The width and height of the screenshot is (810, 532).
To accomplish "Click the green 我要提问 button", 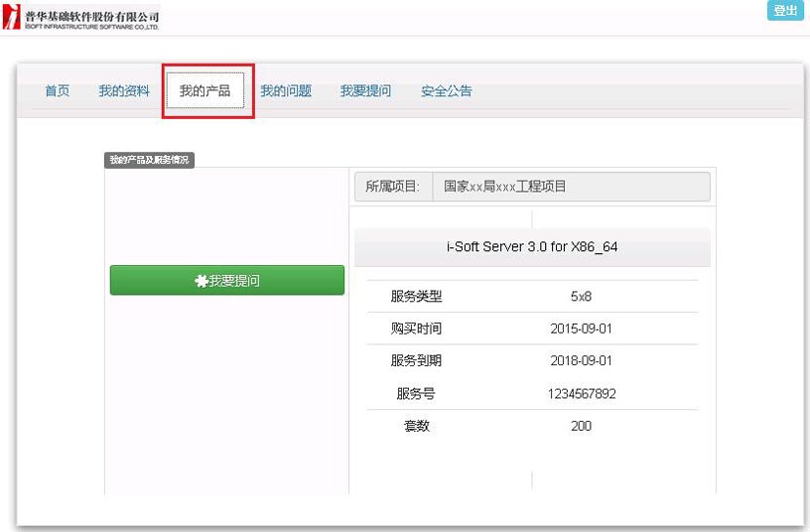I will 227,280.
